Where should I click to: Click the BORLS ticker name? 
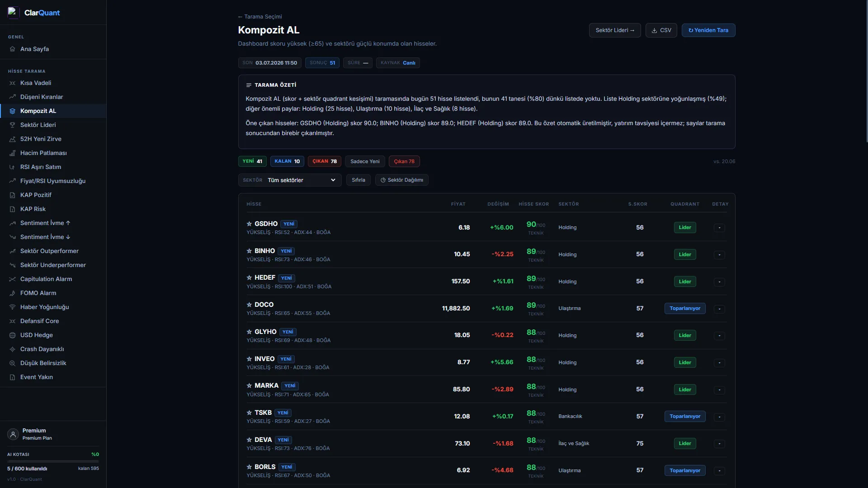[265, 467]
